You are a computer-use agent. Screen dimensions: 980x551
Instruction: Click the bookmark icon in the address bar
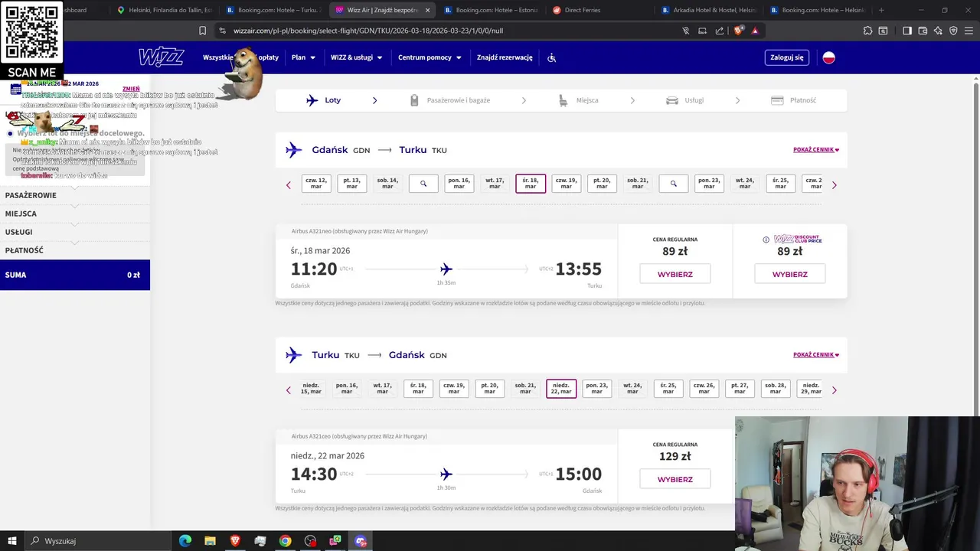coord(202,31)
